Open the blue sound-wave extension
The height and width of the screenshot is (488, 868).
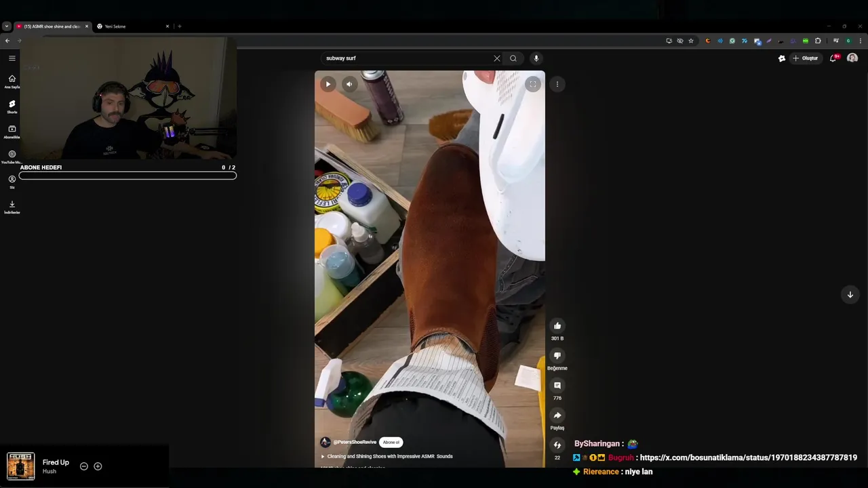tap(720, 41)
